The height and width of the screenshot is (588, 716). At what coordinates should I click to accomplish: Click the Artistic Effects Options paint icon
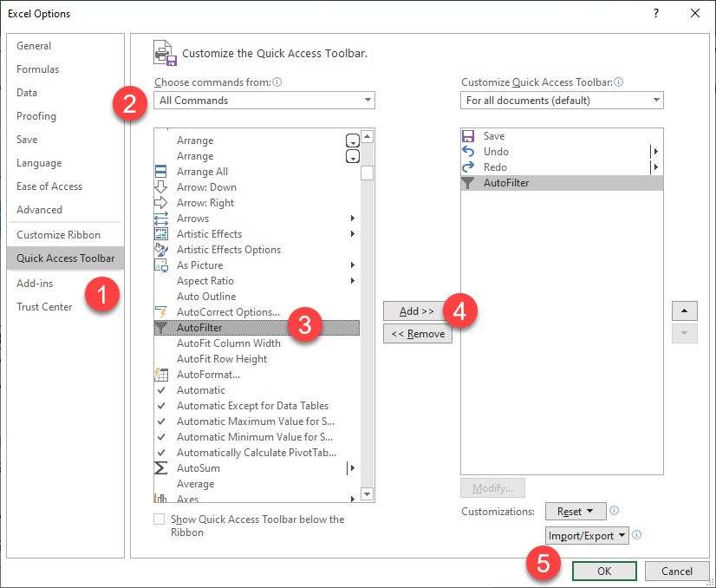[160, 250]
